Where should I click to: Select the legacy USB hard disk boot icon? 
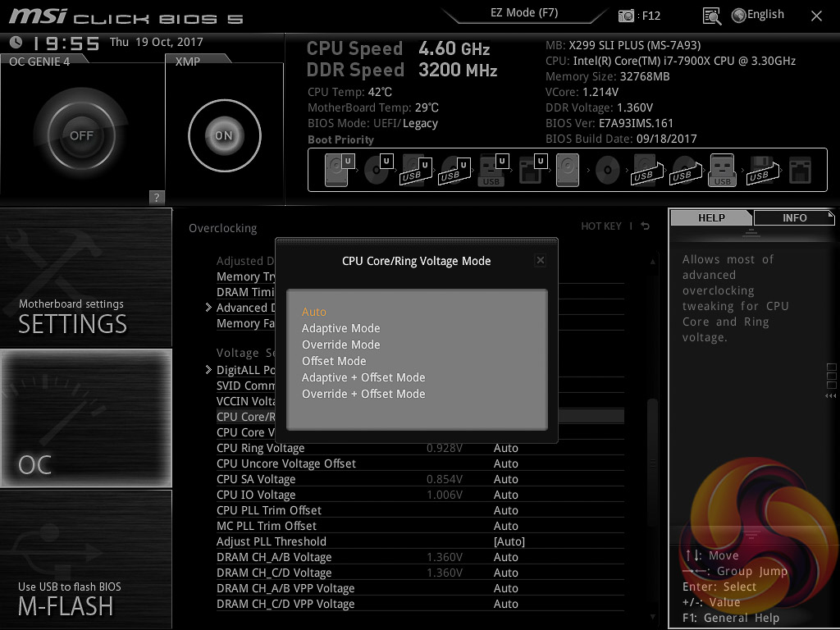tap(647, 171)
